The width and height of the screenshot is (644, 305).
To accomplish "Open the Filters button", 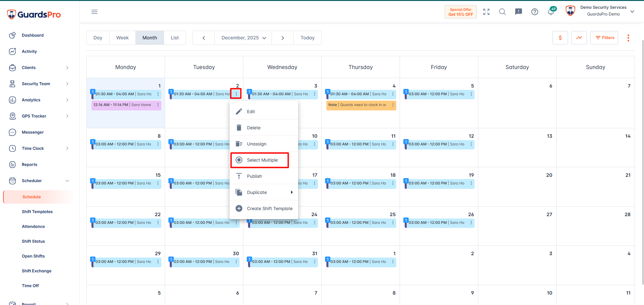I will click(604, 38).
